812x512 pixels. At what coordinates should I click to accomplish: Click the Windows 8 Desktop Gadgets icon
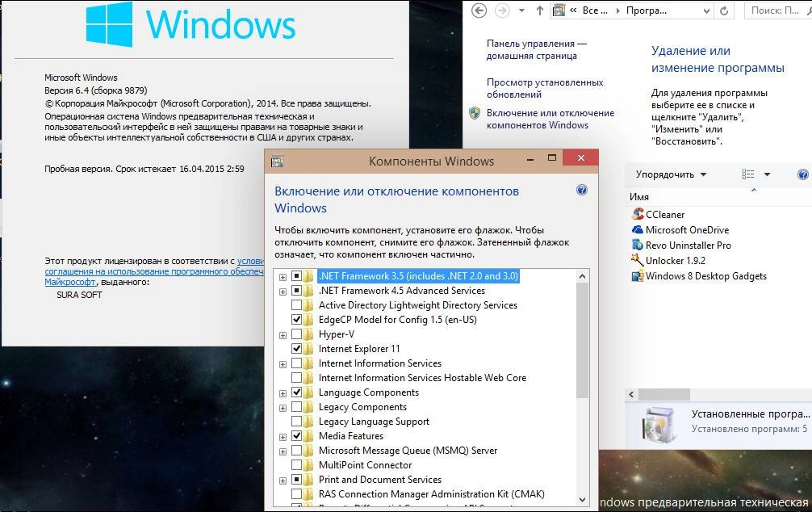click(x=638, y=275)
